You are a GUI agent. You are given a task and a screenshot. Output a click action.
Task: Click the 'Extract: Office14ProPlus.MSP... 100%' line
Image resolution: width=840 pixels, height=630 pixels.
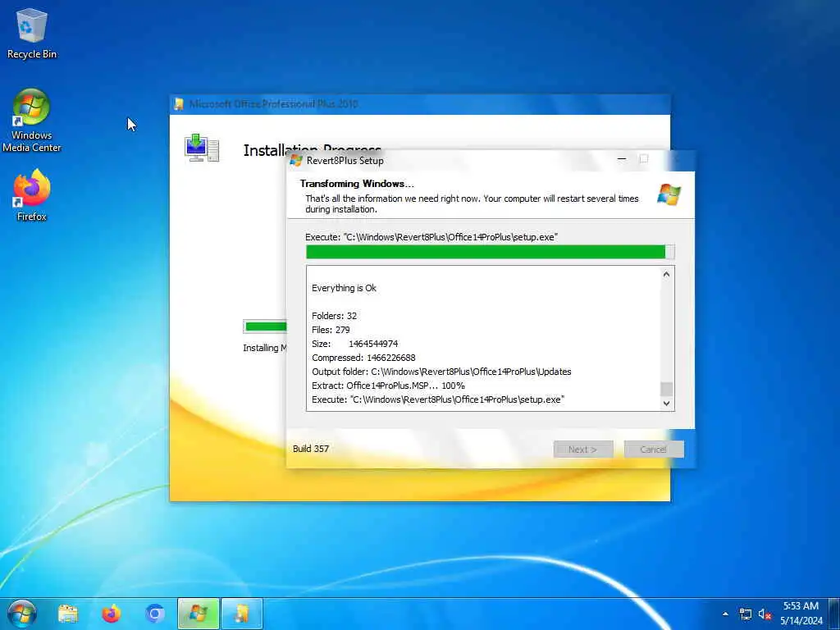388,386
